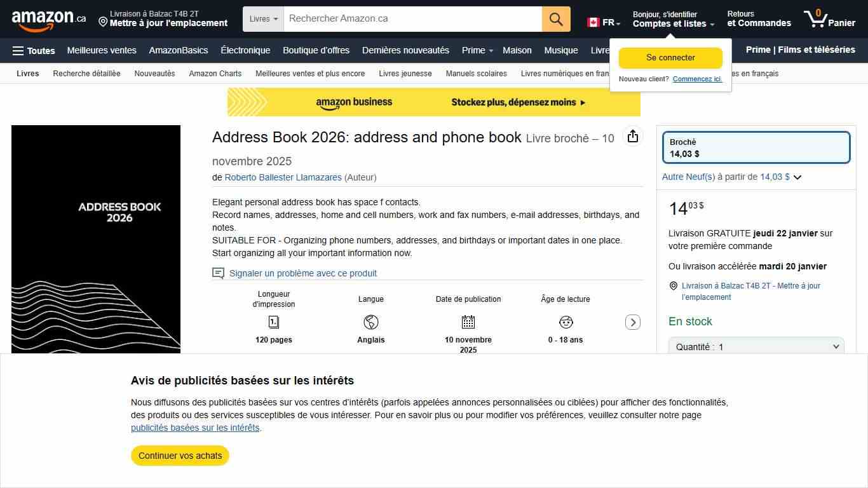This screenshot has width=868, height=488.
Task: Select the Livres jeunesse tab
Action: tap(405, 74)
